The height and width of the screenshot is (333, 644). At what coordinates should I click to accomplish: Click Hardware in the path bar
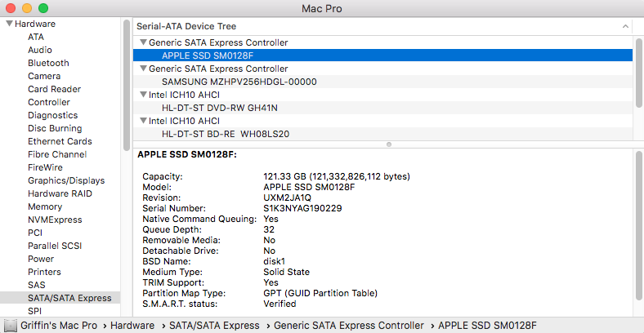(x=132, y=326)
